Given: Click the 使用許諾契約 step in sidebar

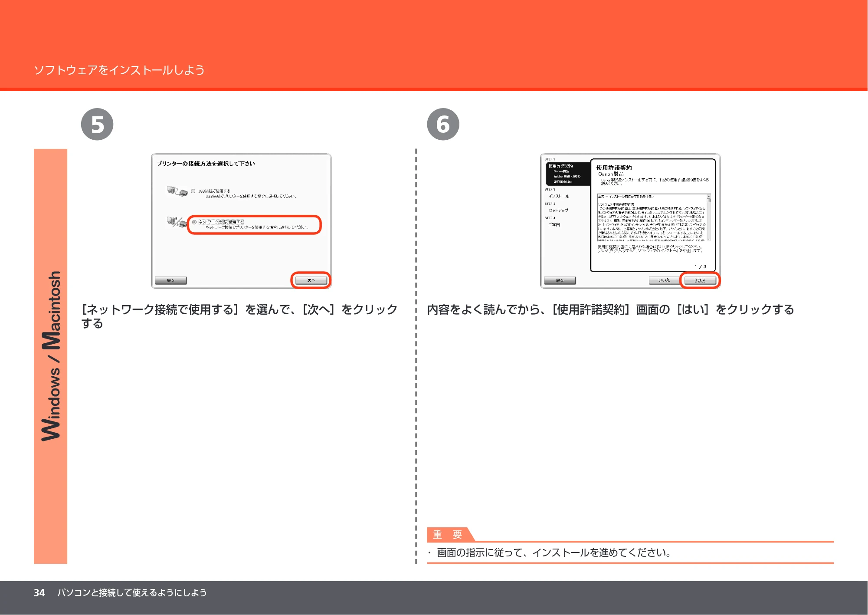Looking at the screenshot, I should 560,166.
